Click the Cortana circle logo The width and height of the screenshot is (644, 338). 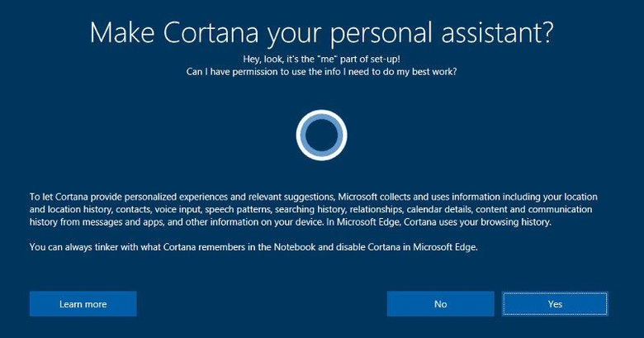[x=322, y=135]
